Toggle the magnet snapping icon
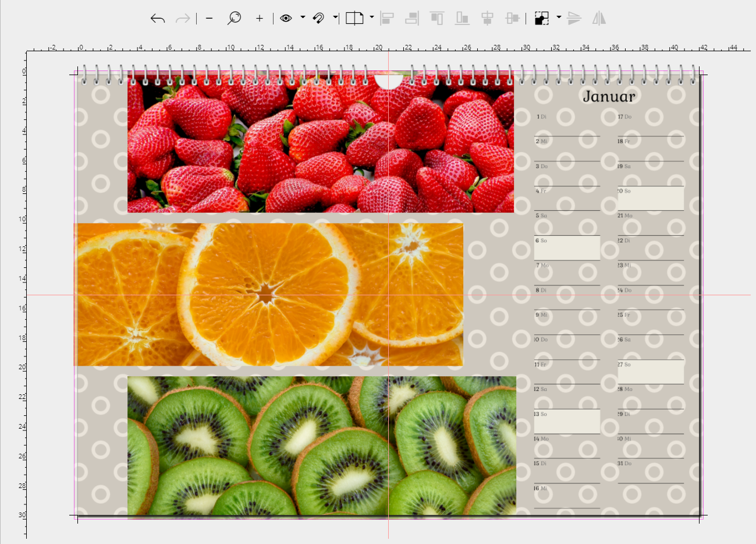The image size is (756, 544). point(318,19)
